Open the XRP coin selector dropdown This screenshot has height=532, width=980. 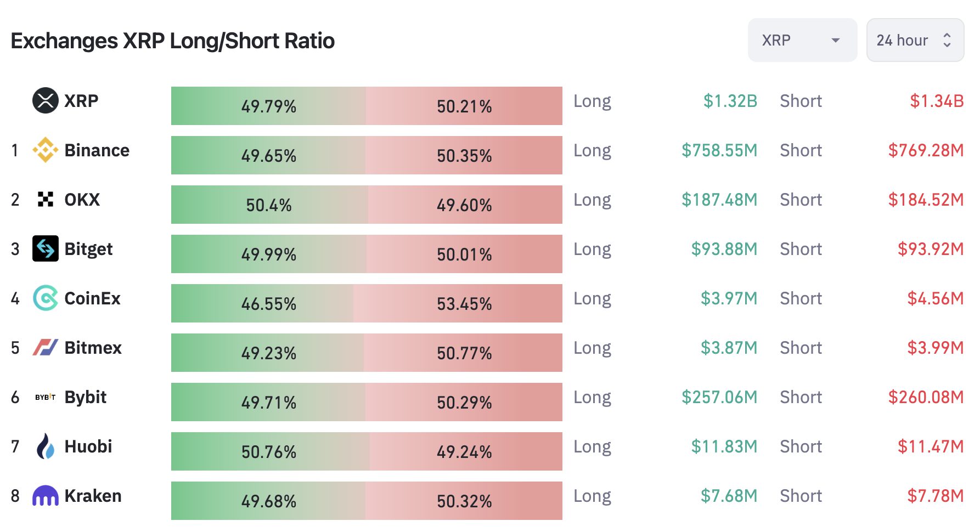click(x=802, y=40)
